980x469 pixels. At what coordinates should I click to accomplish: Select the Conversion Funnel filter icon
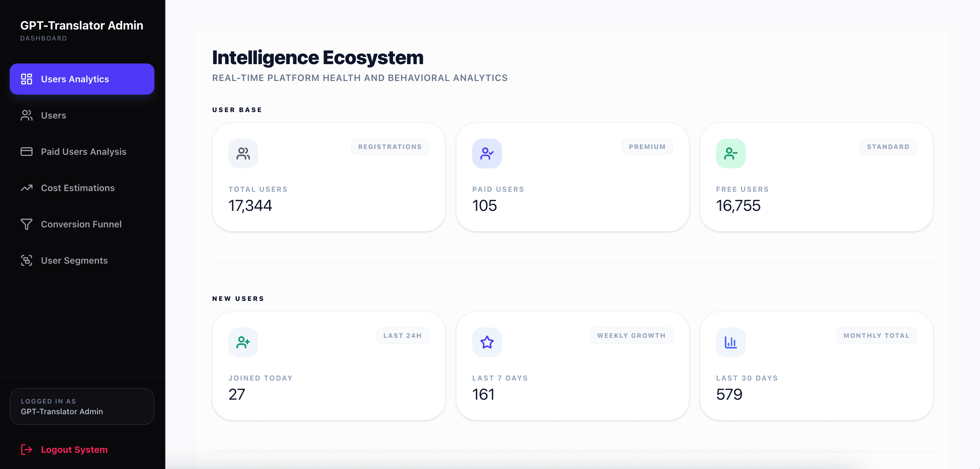[x=26, y=224]
